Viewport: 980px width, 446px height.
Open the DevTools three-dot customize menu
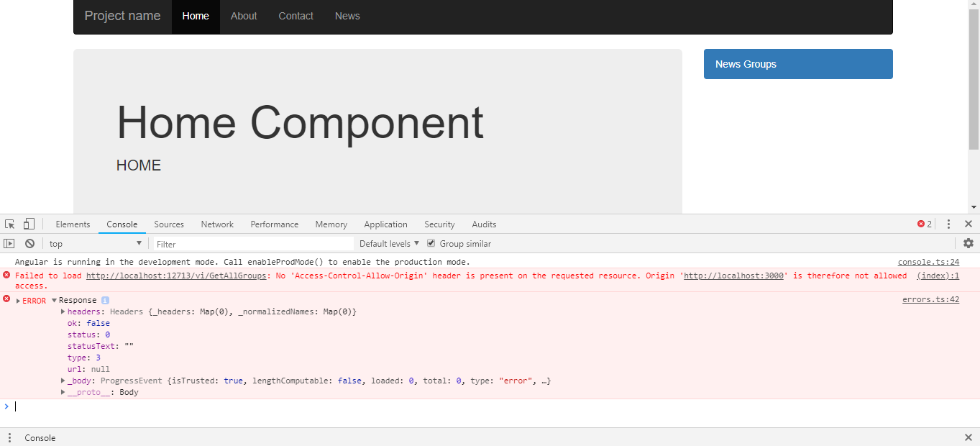click(948, 224)
